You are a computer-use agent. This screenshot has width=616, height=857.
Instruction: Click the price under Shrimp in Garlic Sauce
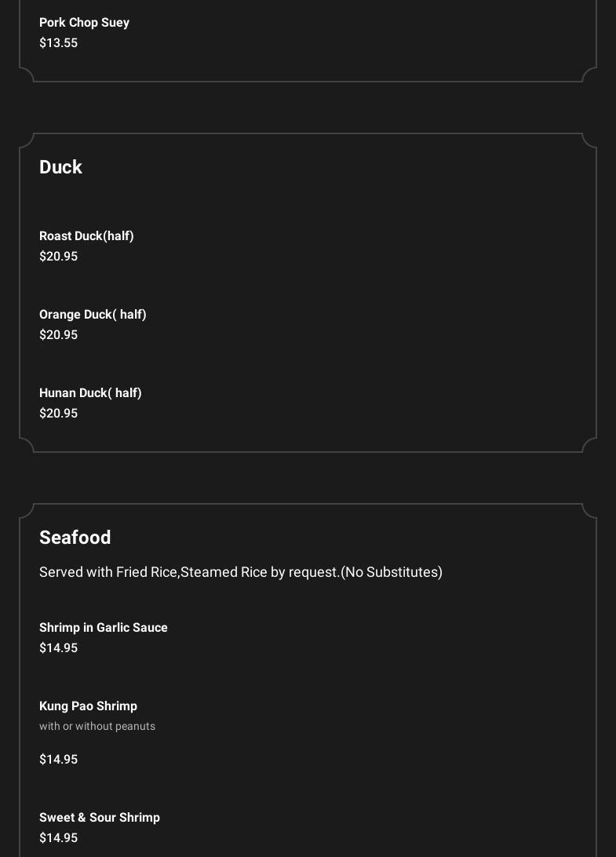(x=58, y=648)
